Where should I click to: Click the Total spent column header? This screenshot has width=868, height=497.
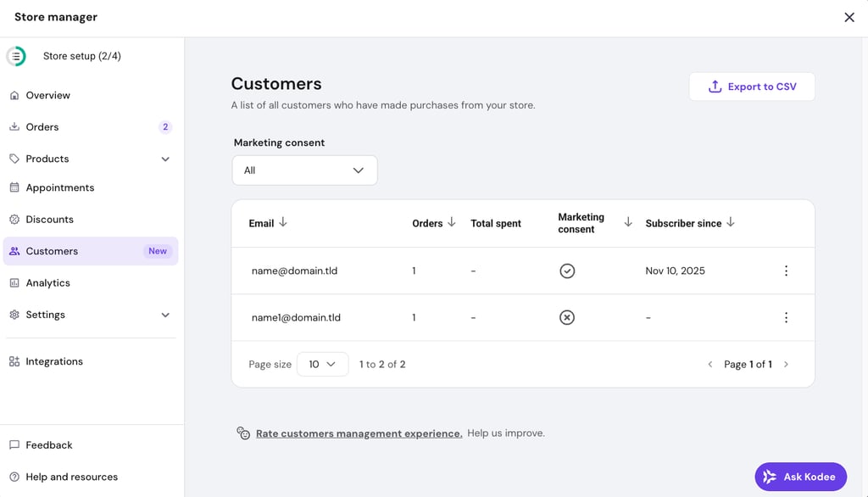(495, 223)
